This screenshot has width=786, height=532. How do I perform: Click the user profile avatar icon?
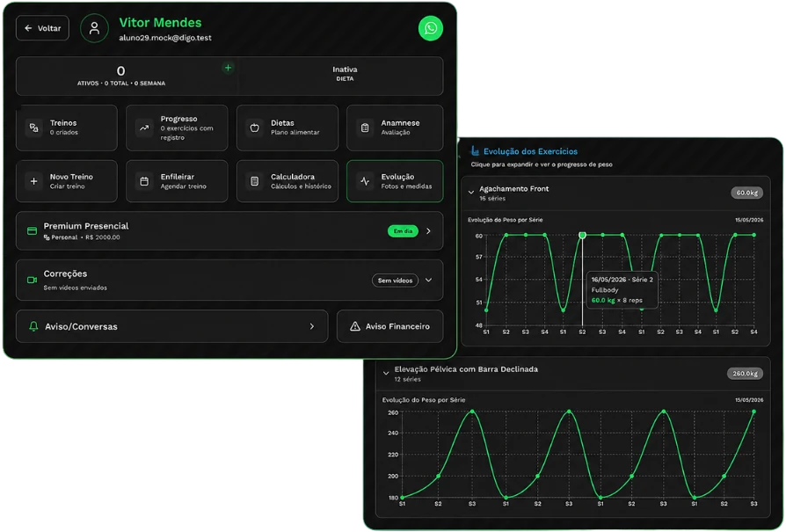pyautogui.click(x=94, y=28)
